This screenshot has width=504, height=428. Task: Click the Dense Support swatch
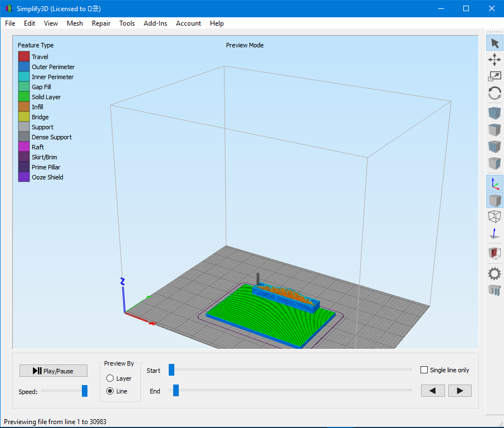pos(24,137)
